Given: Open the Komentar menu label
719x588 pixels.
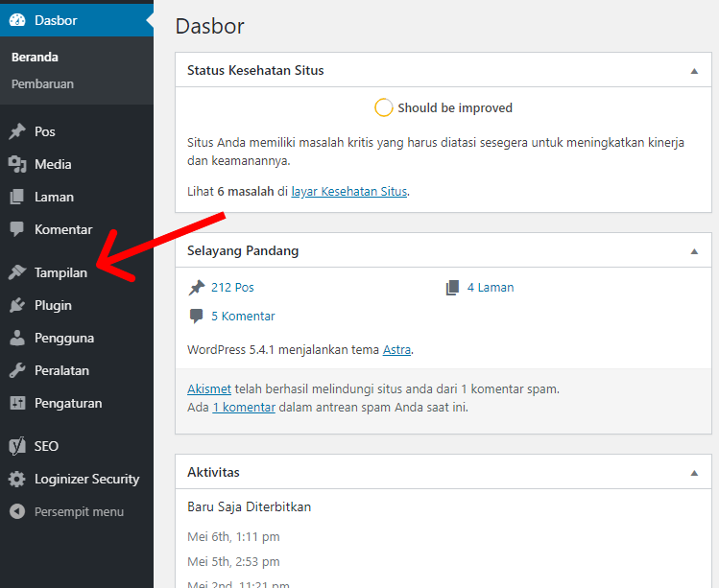Looking at the screenshot, I should tap(63, 229).
